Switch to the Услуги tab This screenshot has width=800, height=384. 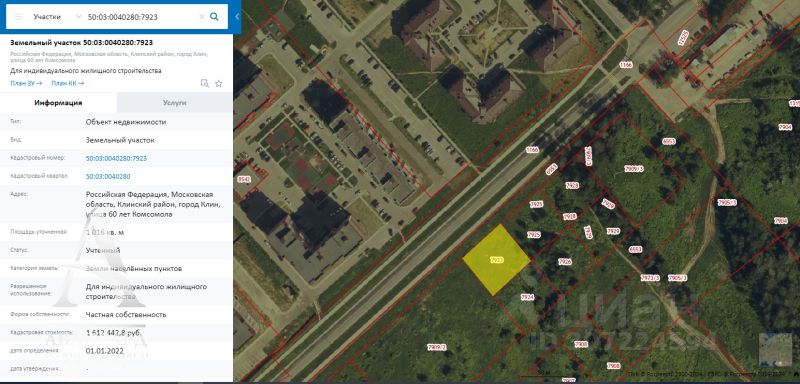coord(174,103)
